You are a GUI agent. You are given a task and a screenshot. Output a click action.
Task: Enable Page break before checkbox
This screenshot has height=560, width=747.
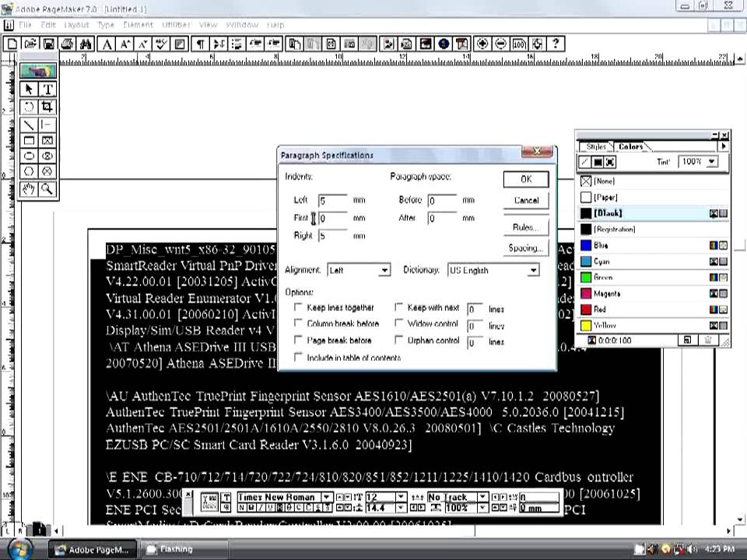[298, 340]
